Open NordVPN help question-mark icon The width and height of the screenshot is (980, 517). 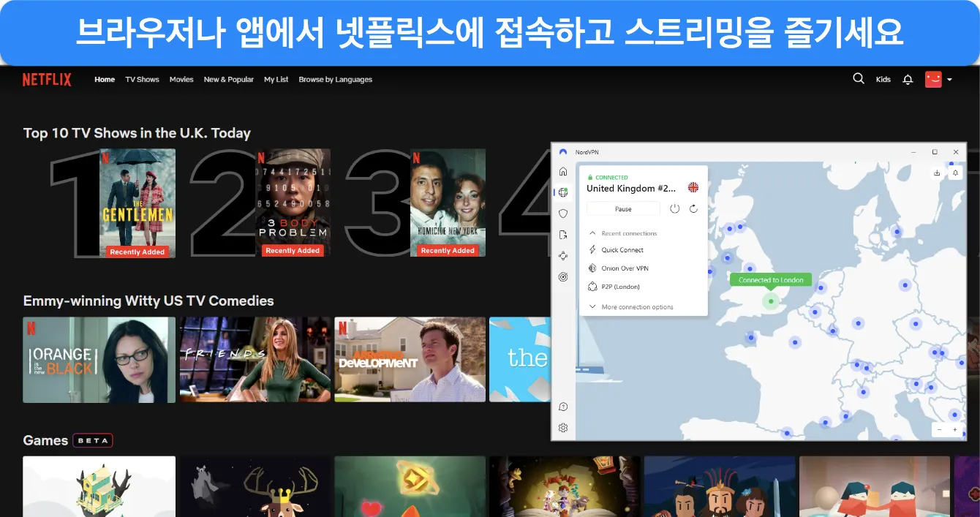[563, 407]
